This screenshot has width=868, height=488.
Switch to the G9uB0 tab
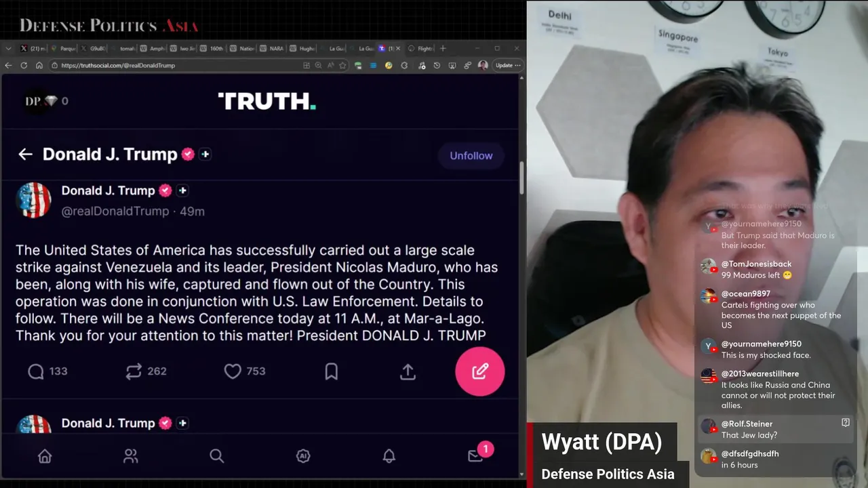94,48
